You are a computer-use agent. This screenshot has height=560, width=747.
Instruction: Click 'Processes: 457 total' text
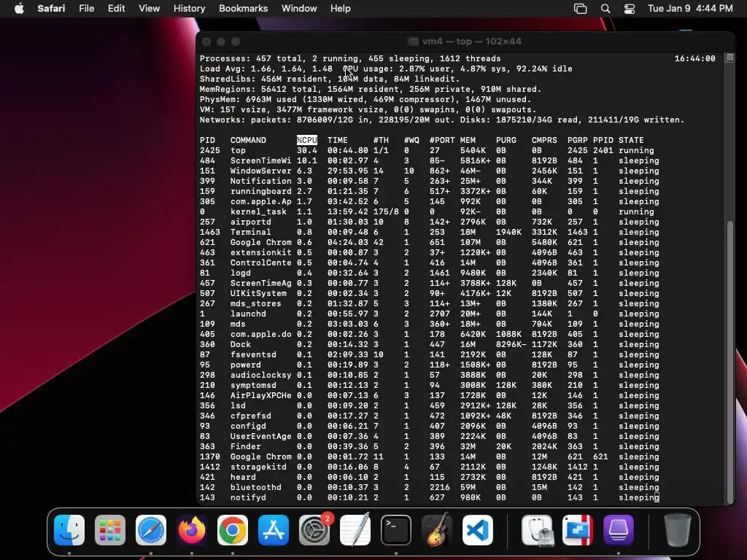coord(251,58)
